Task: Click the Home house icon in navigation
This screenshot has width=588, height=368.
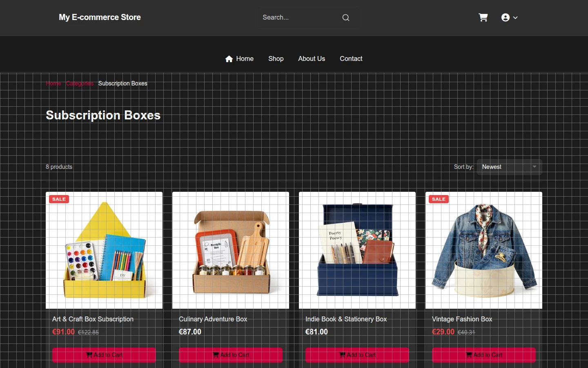Action: click(x=229, y=59)
